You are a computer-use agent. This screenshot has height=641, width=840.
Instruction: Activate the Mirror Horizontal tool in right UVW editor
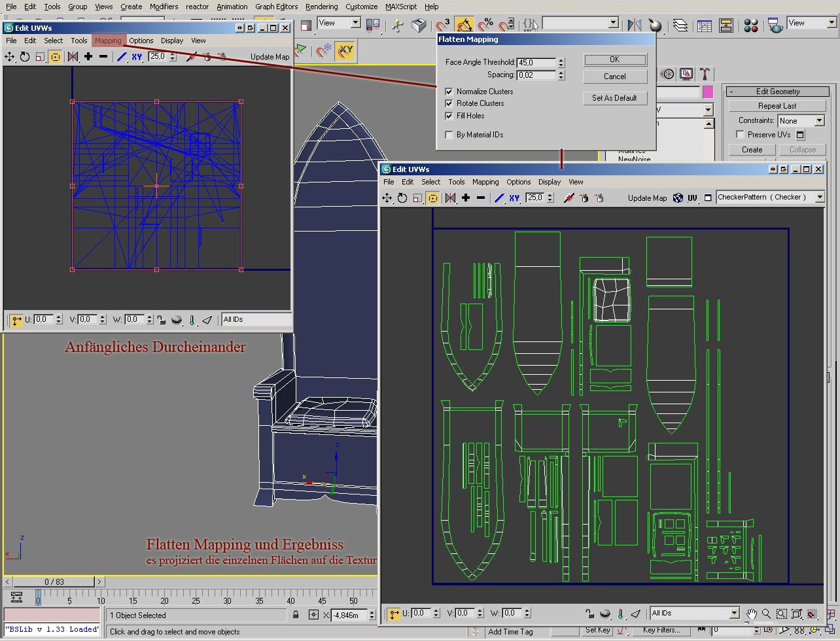point(450,198)
